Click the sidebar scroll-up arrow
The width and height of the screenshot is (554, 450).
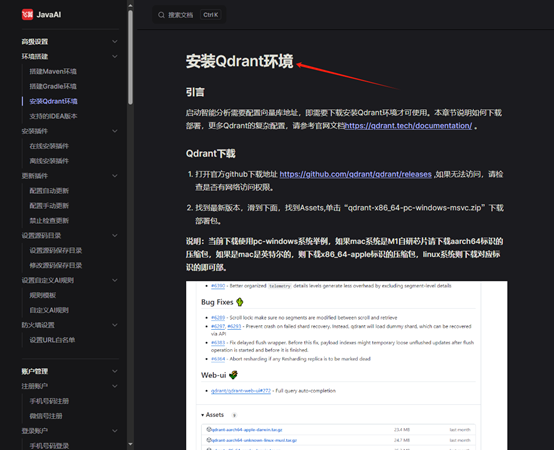pos(130,5)
